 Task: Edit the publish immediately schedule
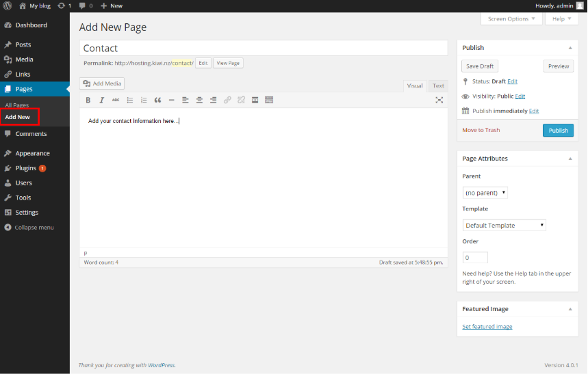[534, 111]
